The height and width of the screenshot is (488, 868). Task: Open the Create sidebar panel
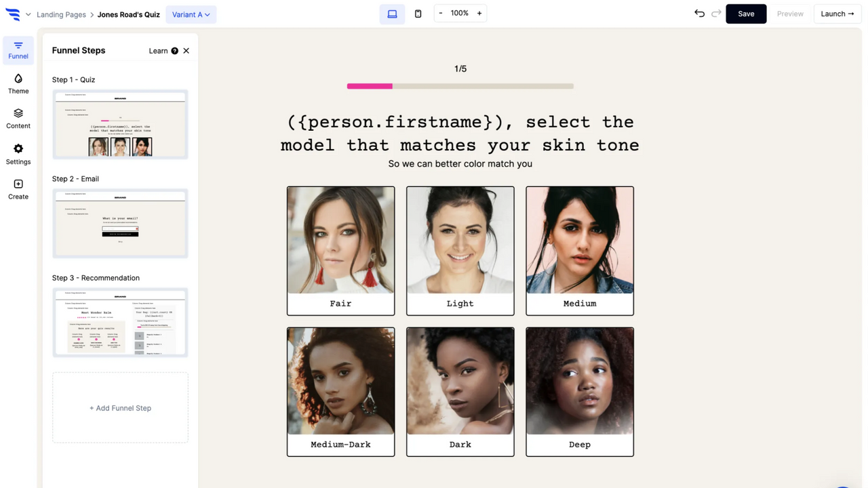[x=18, y=190]
